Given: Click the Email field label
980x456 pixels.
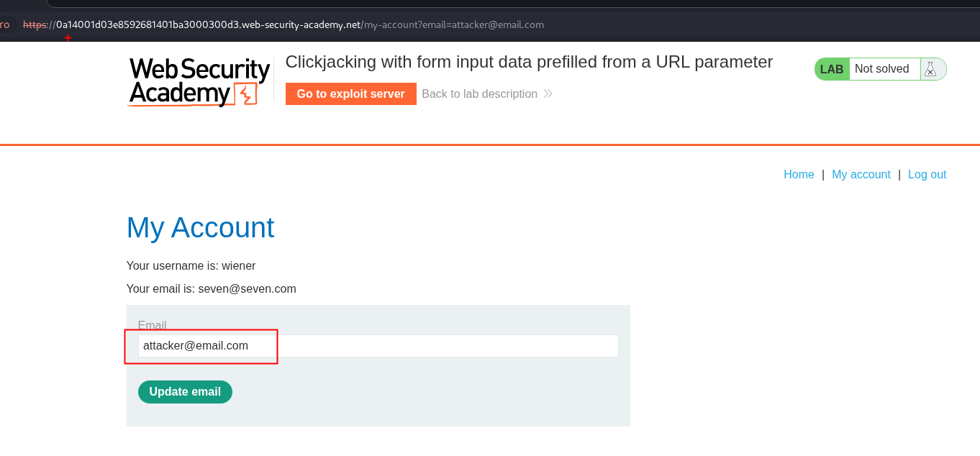Looking at the screenshot, I should [x=152, y=326].
